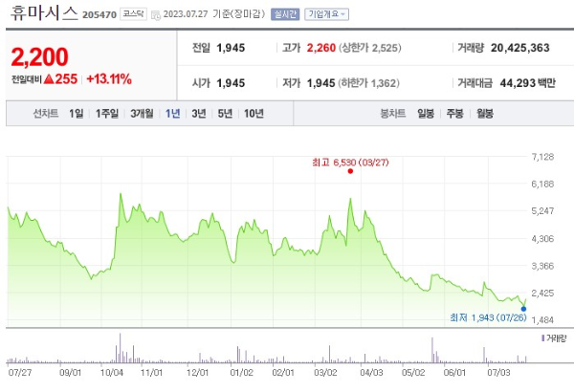The width and height of the screenshot is (574, 392).
Task: Click the 봉차트 section label
Action: click(393, 114)
